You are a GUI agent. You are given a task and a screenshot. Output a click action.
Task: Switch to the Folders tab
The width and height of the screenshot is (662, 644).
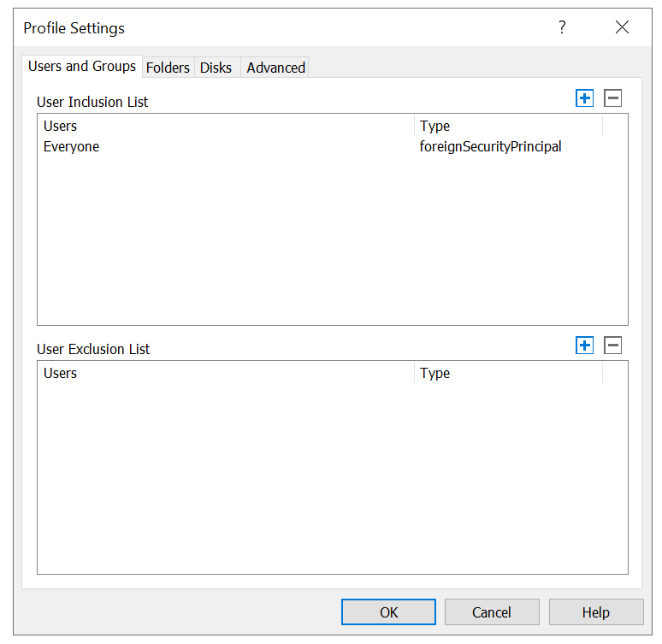point(168,68)
